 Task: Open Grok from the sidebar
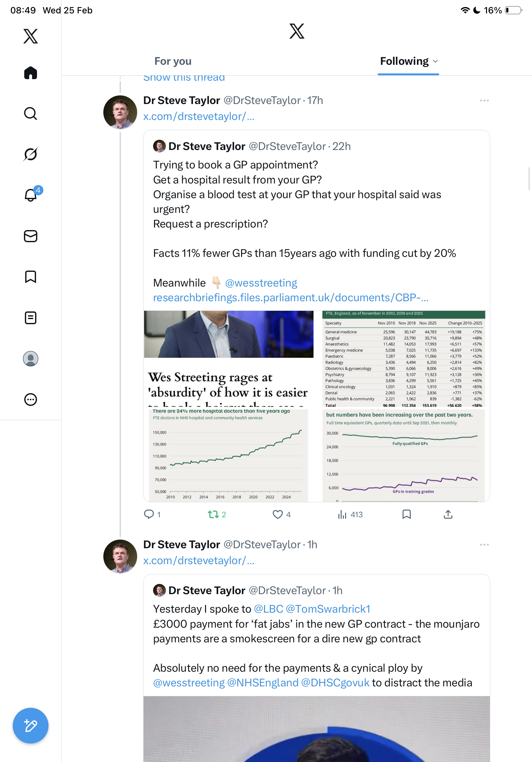point(31,154)
